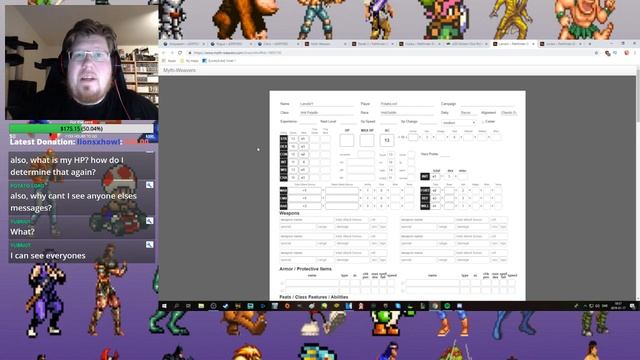The height and width of the screenshot is (360, 640).
Task: Click the WILL save total field
Action: click(435, 206)
